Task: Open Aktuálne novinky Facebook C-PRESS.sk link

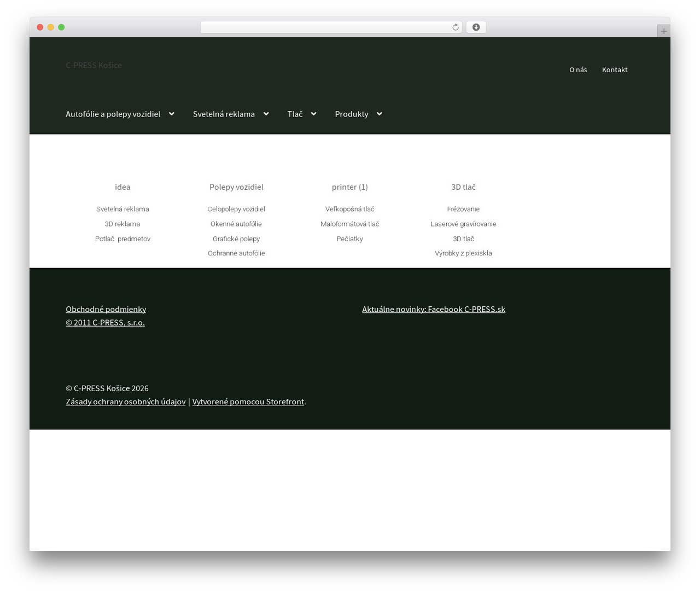Action: pos(434,309)
